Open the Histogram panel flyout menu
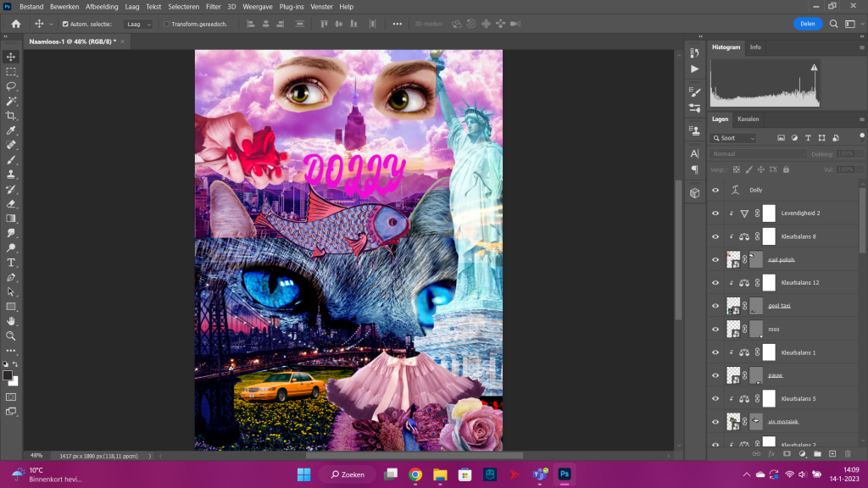This screenshot has height=488, width=868. (x=862, y=47)
